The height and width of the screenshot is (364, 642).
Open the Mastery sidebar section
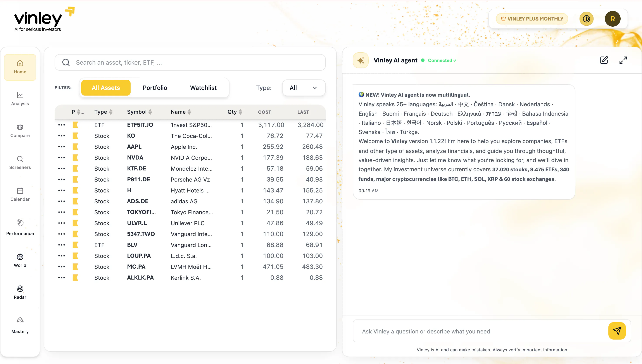click(x=20, y=326)
